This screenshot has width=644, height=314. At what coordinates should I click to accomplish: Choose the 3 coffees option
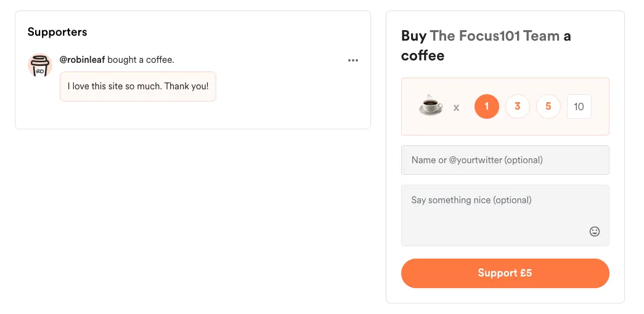(517, 107)
